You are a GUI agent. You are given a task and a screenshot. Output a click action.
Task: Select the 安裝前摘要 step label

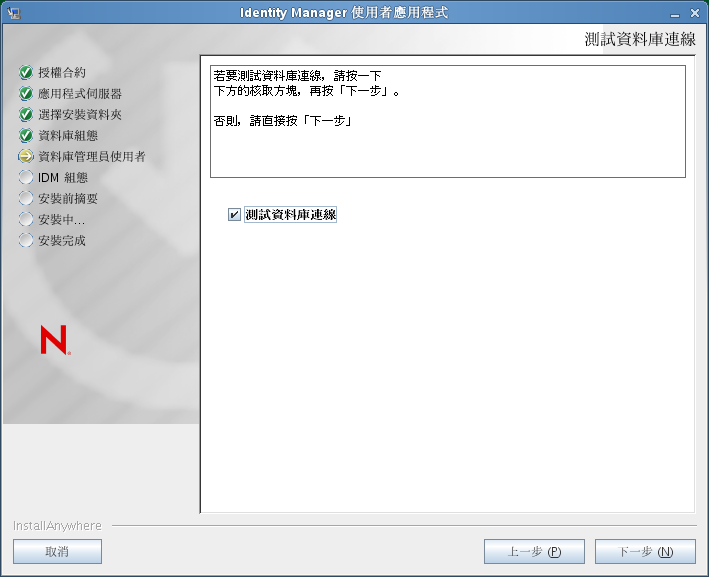[x=68, y=198]
